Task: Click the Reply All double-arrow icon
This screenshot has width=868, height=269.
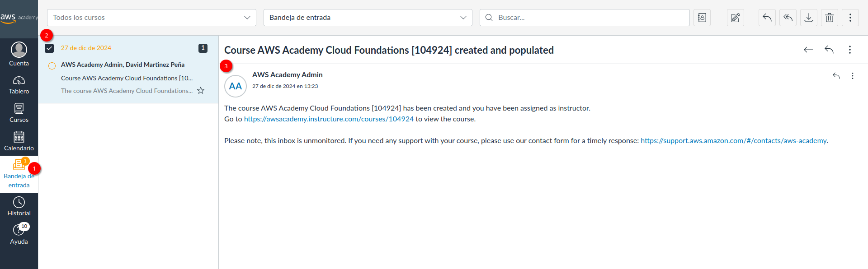Action: [788, 18]
